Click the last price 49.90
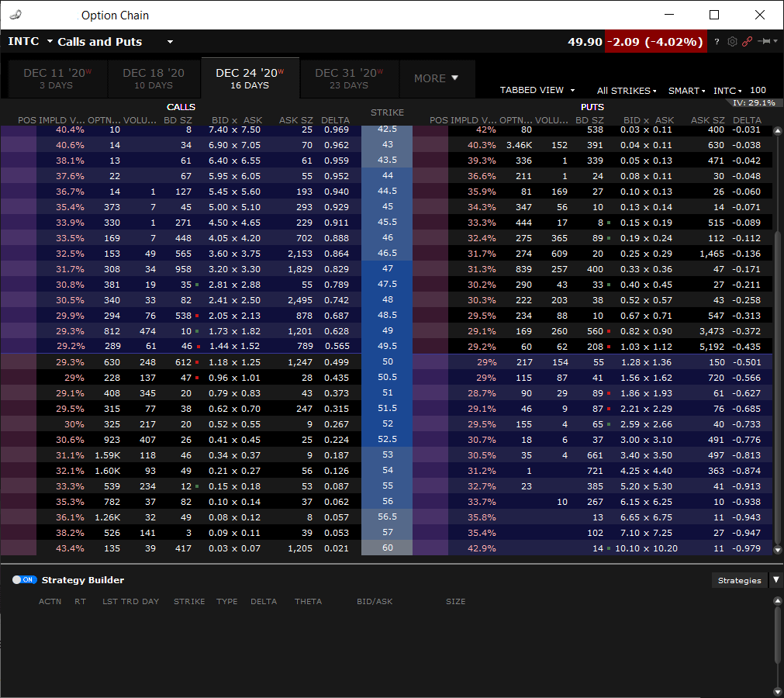This screenshot has height=698, width=784. tap(585, 42)
